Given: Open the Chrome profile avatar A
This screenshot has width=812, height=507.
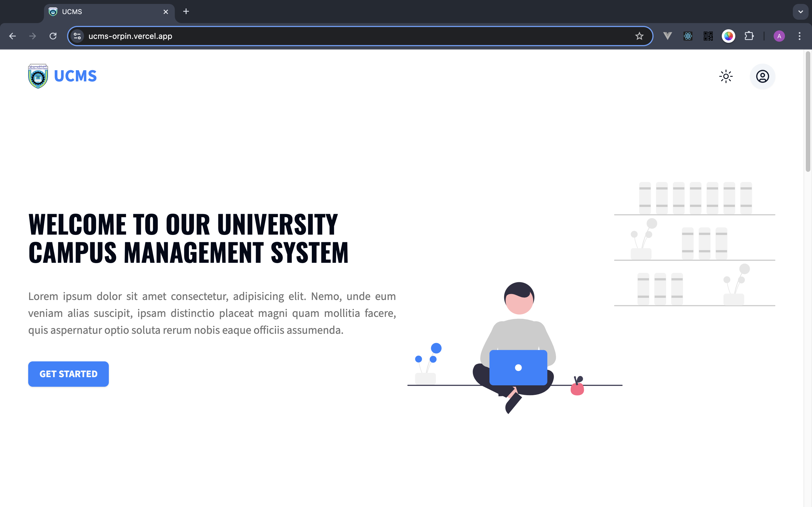Looking at the screenshot, I should [x=779, y=36].
